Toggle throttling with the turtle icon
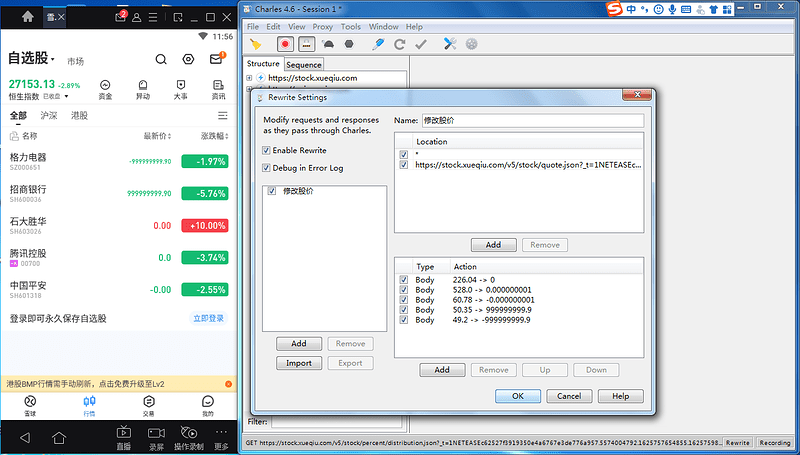The image size is (800, 455). coord(328,44)
